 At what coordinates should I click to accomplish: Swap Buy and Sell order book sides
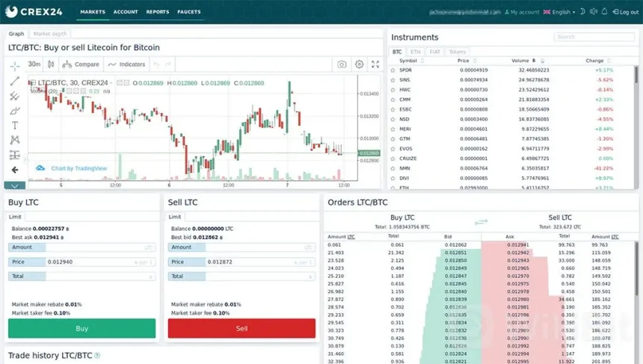[x=482, y=221]
